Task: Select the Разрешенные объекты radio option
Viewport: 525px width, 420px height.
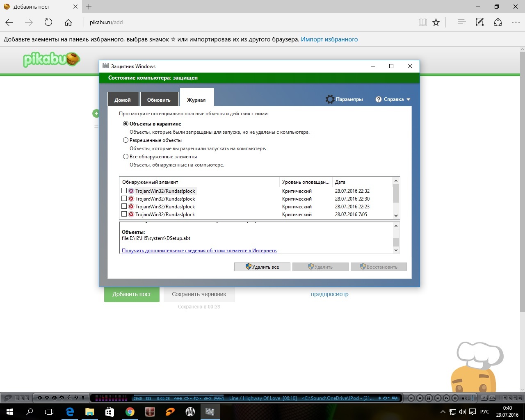Action: pos(126,140)
